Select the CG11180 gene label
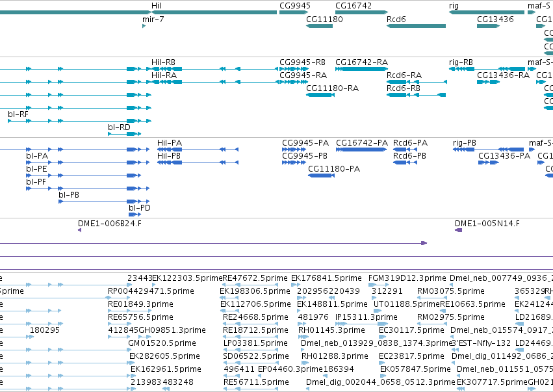553x392 pixels. (324, 20)
